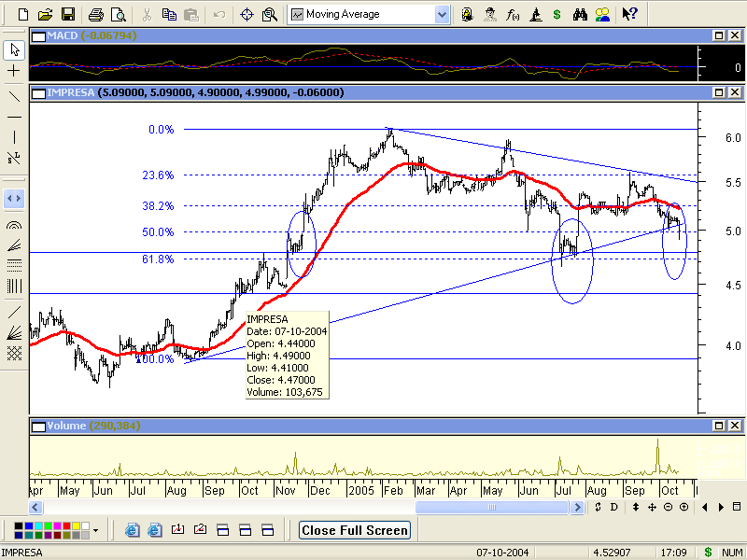
Task: Toggle the left-right arrows drawing mode button
Action: [x=14, y=198]
